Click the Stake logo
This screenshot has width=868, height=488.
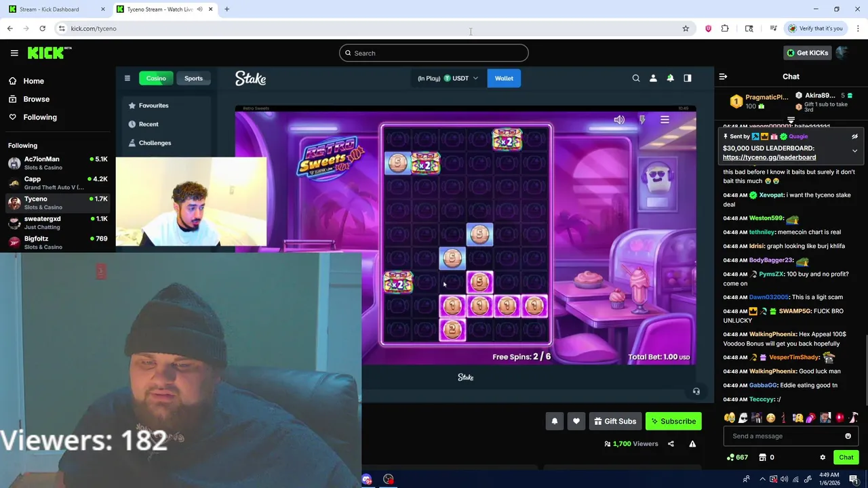pyautogui.click(x=250, y=79)
